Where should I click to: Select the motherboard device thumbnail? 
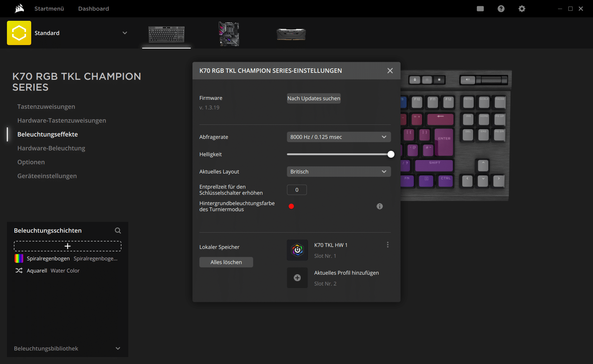[x=229, y=34]
